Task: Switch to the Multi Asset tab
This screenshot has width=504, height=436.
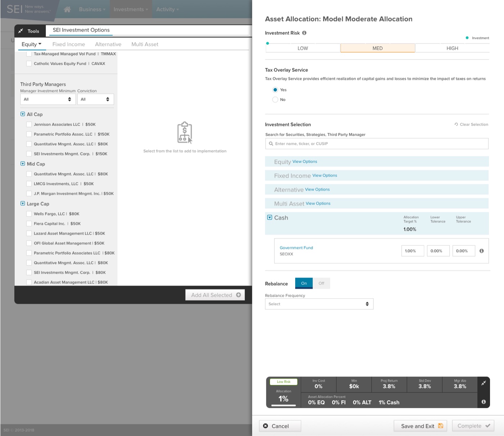Action: 145,44
